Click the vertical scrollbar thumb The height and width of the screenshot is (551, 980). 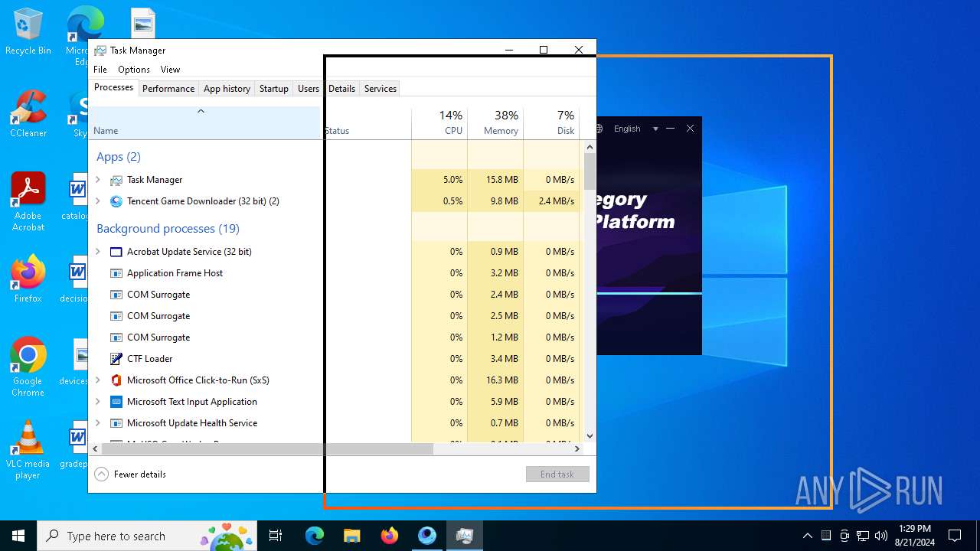coord(590,171)
